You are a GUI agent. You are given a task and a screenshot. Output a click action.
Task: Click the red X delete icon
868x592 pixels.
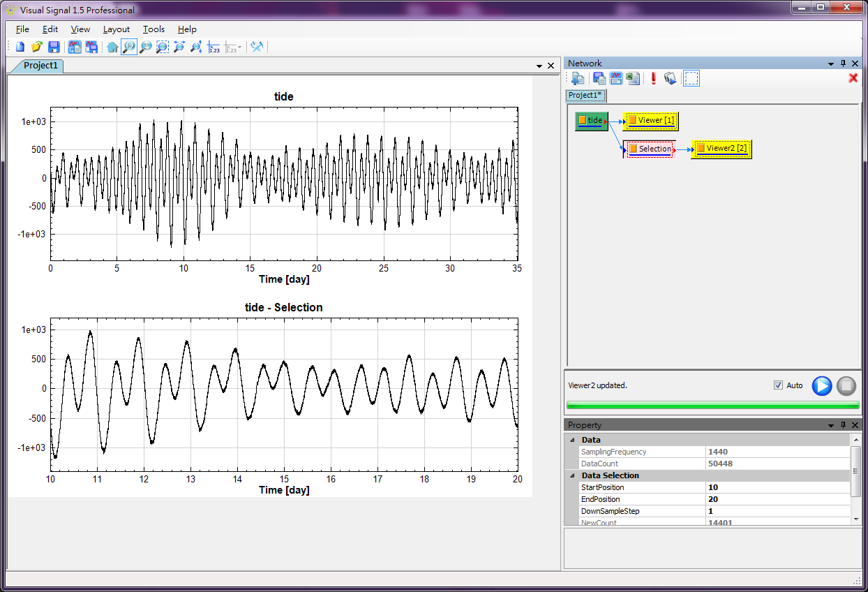pyautogui.click(x=853, y=78)
